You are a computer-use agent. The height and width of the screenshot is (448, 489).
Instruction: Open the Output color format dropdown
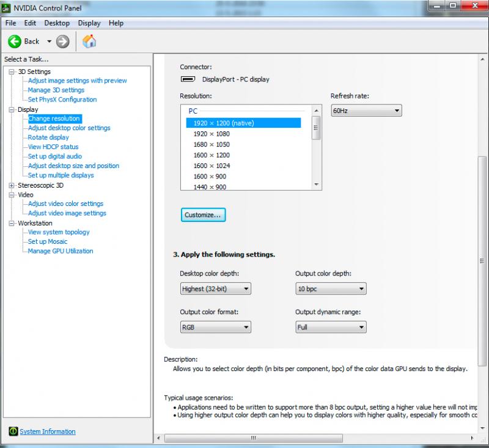(x=216, y=327)
